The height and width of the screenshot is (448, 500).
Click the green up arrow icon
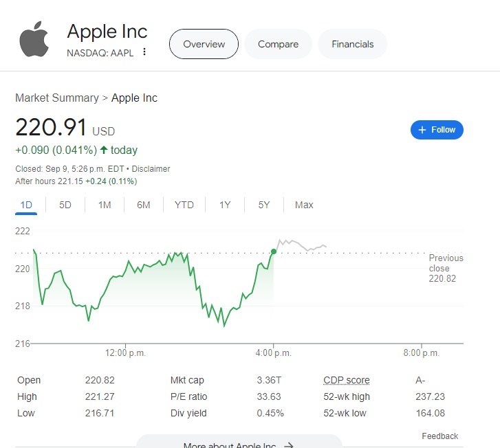click(x=104, y=150)
